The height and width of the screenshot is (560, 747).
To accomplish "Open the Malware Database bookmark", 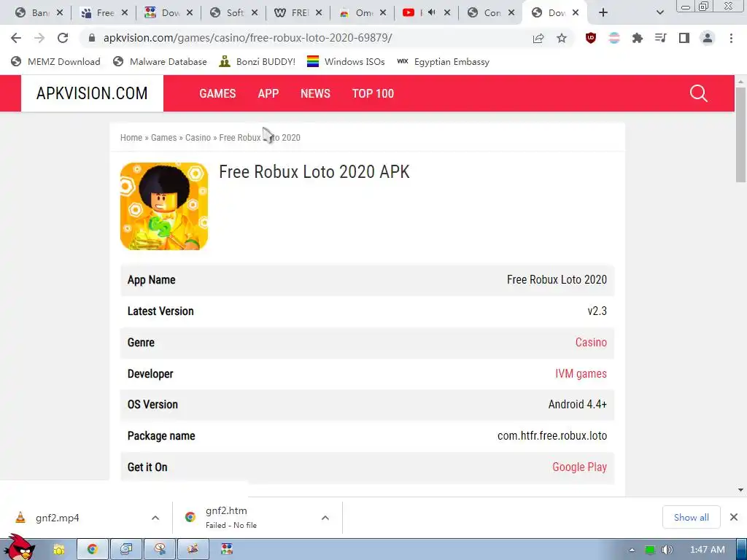I will (160, 61).
